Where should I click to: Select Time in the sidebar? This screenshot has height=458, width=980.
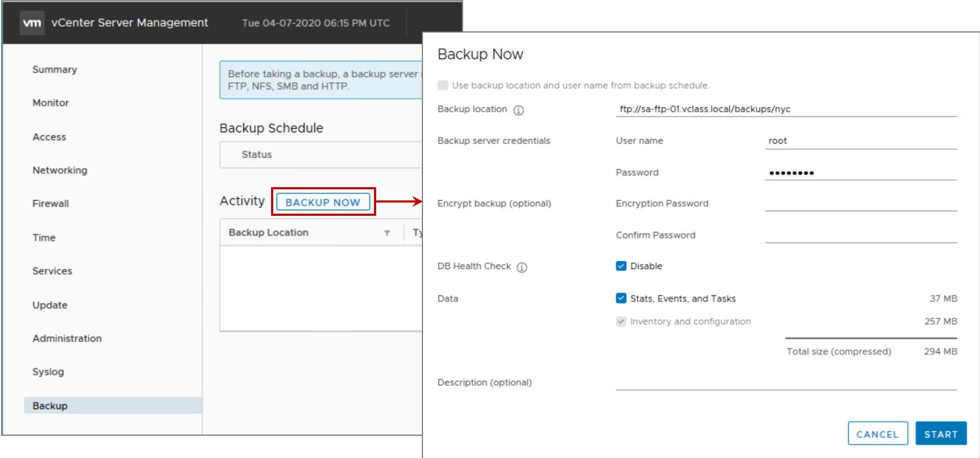[44, 237]
